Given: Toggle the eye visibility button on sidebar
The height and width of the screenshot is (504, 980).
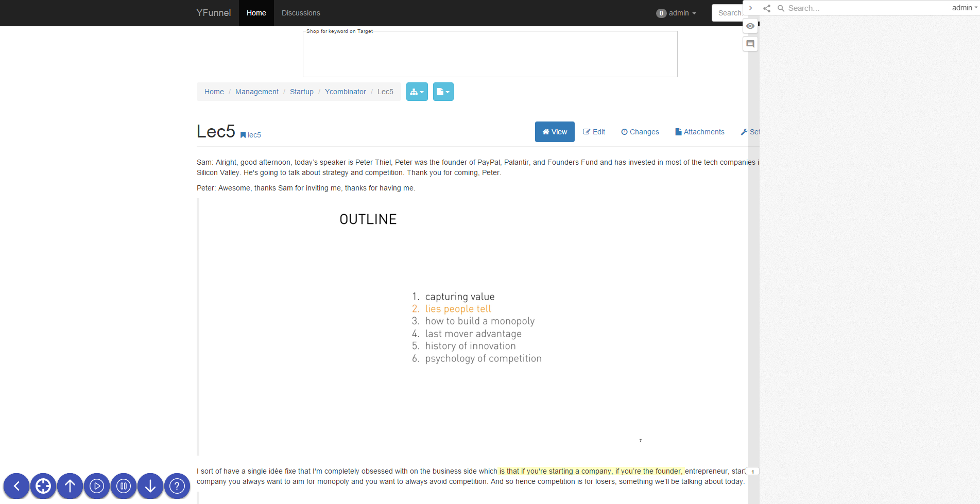Looking at the screenshot, I should pos(750,26).
